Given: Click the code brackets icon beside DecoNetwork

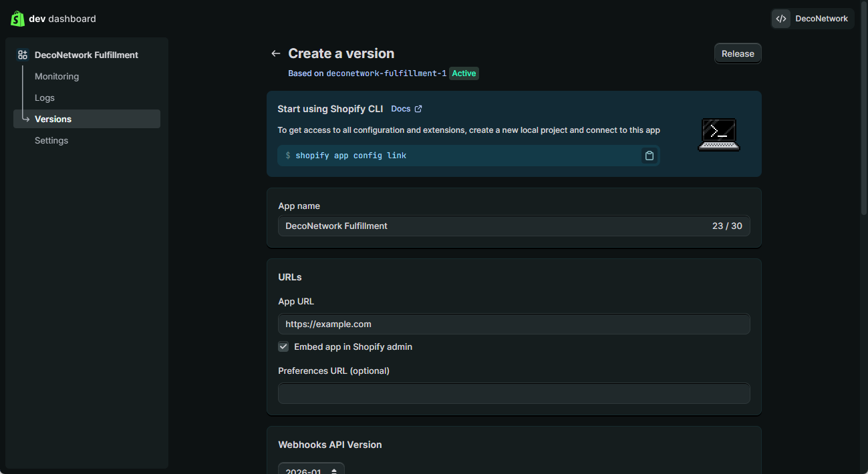Looking at the screenshot, I should 781,19.
